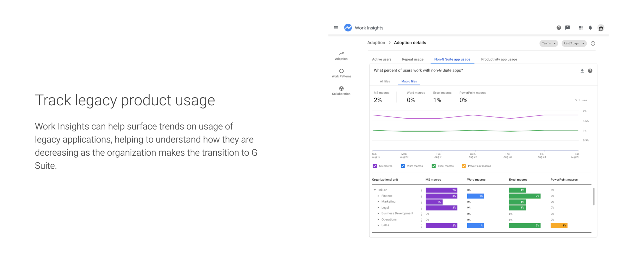
Task: Open more options for Operations row
Action: tap(421, 220)
